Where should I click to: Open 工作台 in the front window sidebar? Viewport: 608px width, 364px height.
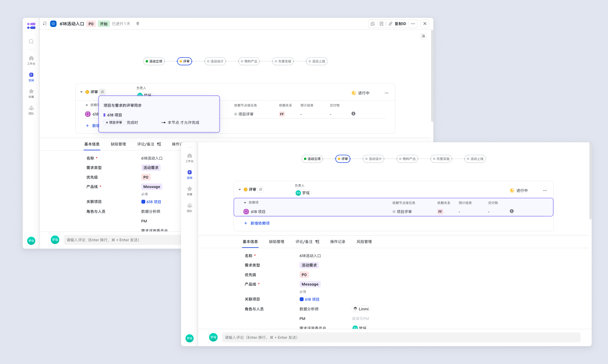(189, 158)
